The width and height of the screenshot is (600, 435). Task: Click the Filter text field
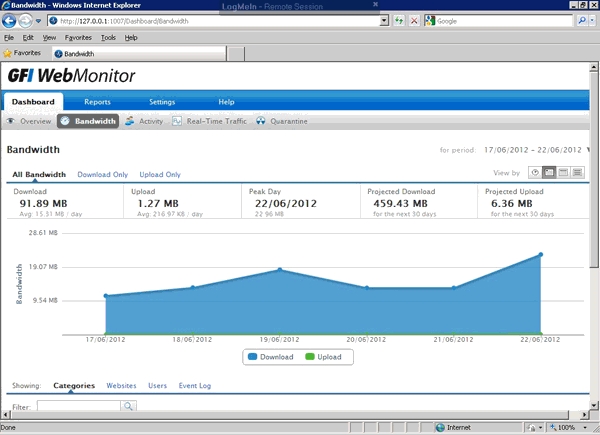click(x=78, y=406)
